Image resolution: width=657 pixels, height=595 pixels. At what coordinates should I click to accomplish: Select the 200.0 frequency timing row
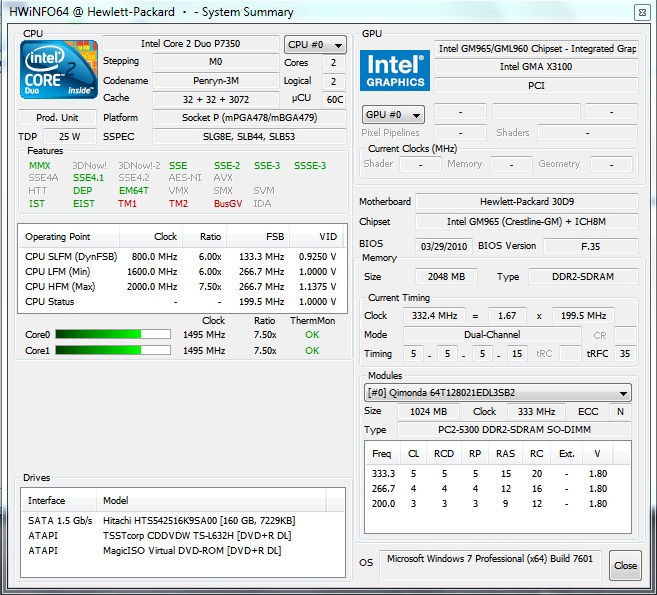click(497, 504)
